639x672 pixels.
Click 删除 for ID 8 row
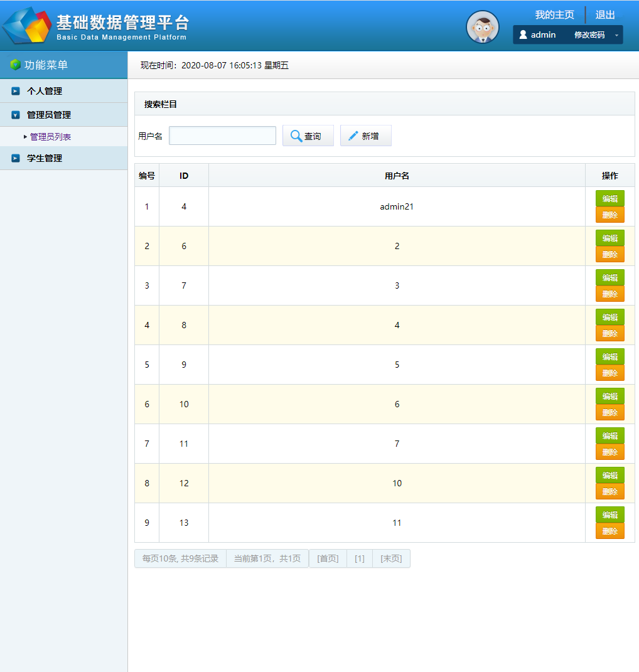610,333
